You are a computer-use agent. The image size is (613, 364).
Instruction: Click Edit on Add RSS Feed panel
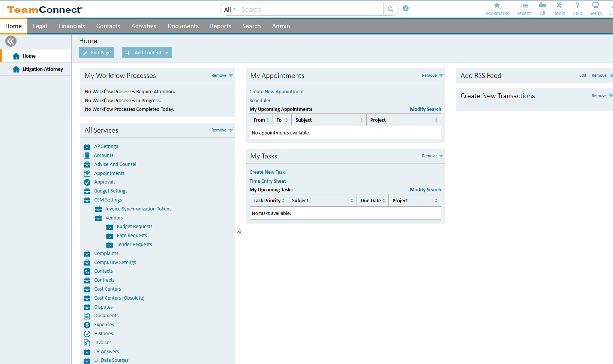pyautogui.click(x=583, y=76)
